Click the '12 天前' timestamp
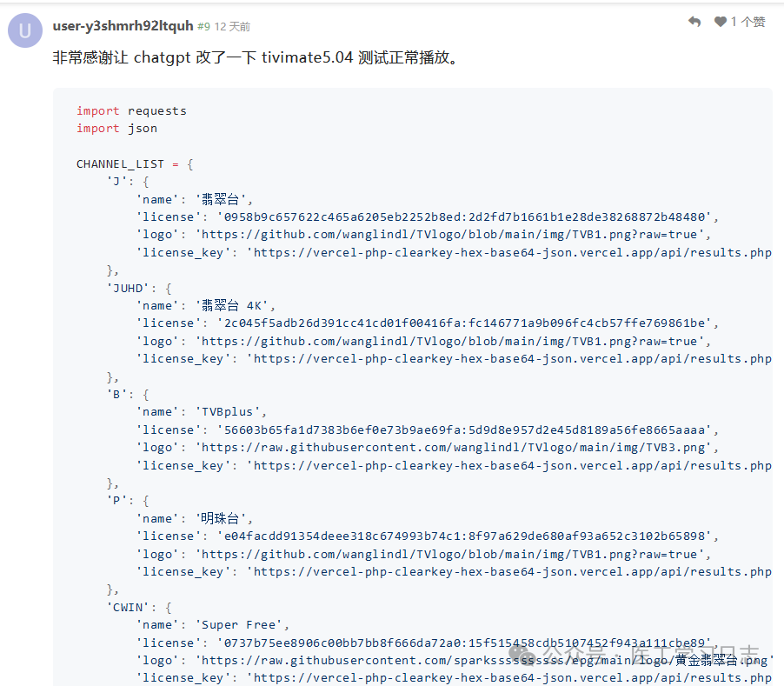This screenshot has height=686, width=784. (232, 26)
